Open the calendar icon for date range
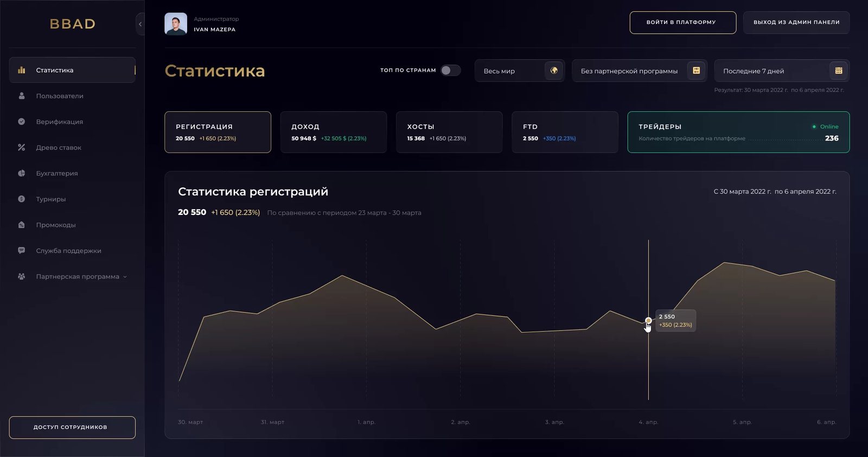Screen dimensions: 868x457 (x=839, y=71)
